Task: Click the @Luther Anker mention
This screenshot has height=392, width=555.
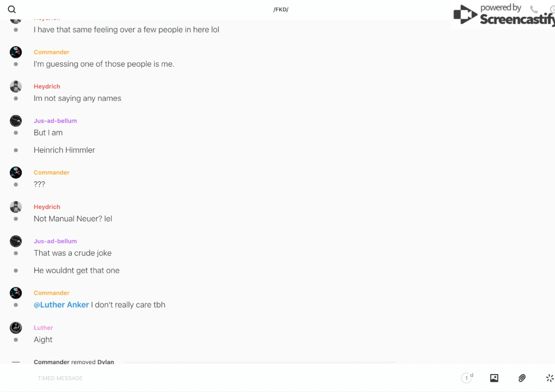Action: coord(61,305)
